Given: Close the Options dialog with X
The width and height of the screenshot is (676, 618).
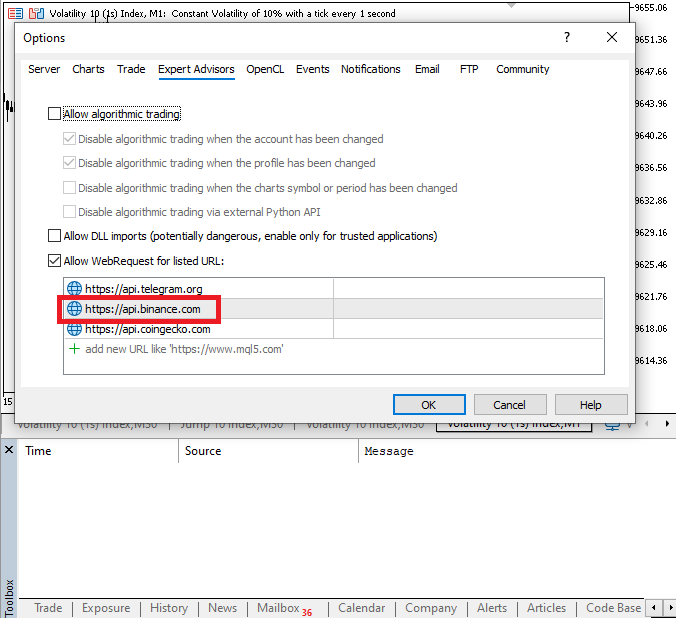Looking at the screenshot, I should click(x=612, y=37).
